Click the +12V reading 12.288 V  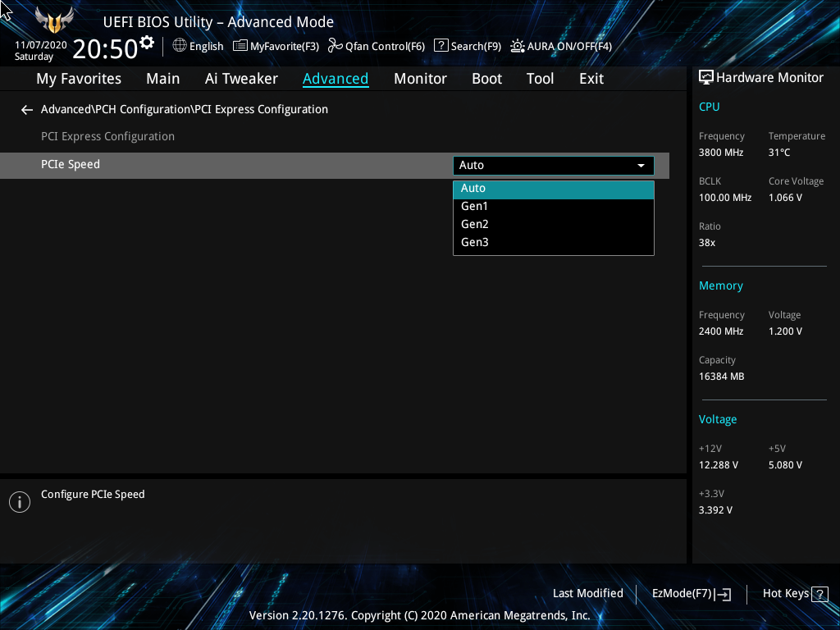718,465
